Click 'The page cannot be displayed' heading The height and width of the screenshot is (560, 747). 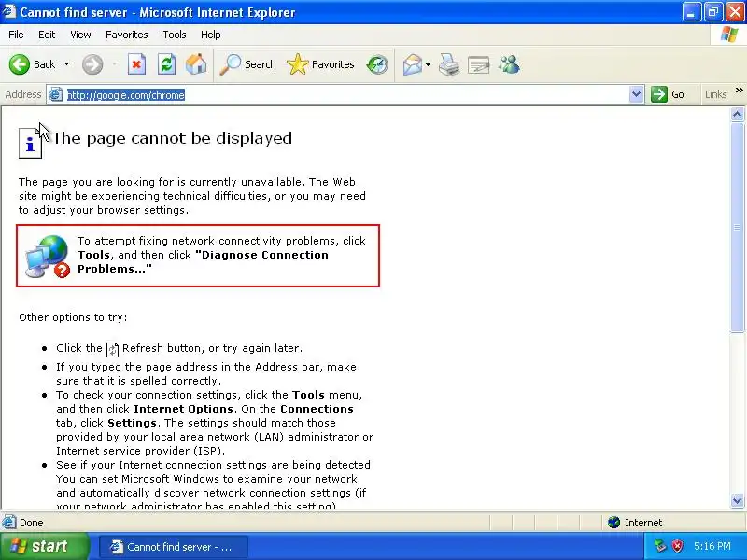tap(172, 138)
